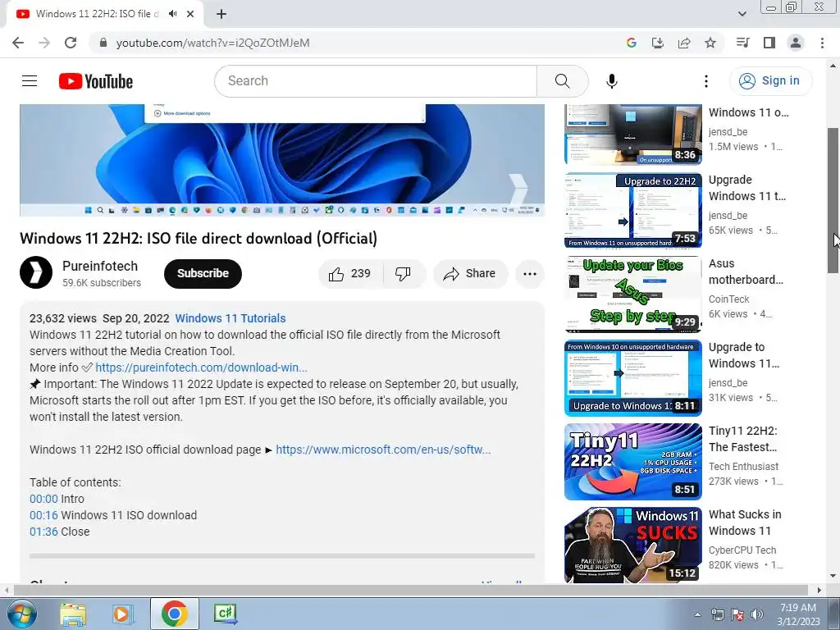
Task: Open 'What Sucks in Windows 11' title
Action: point(745,523)
